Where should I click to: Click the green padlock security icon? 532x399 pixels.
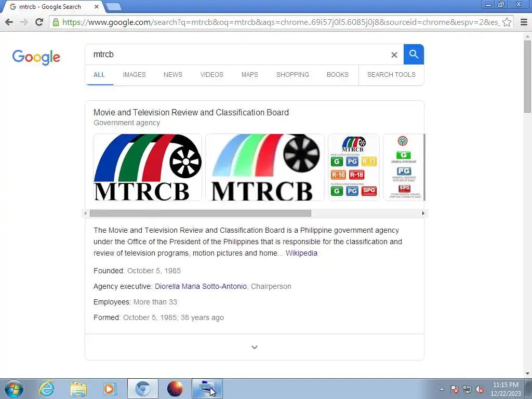tap(56, 22)
